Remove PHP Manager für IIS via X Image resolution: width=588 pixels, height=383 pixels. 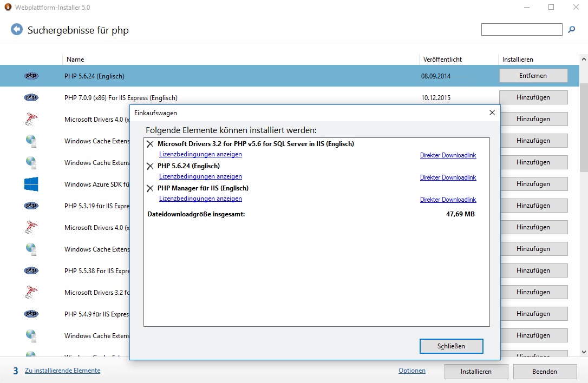(150, 188)
